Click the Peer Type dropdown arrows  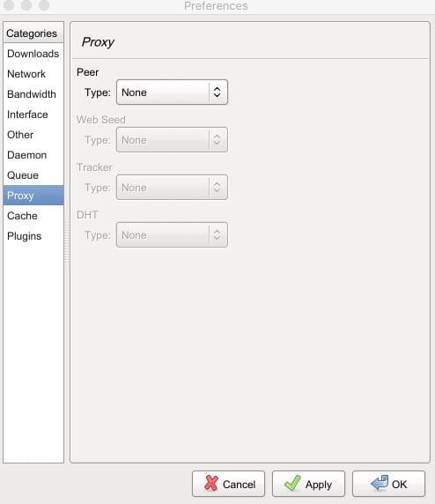click(x=217, y=93)
